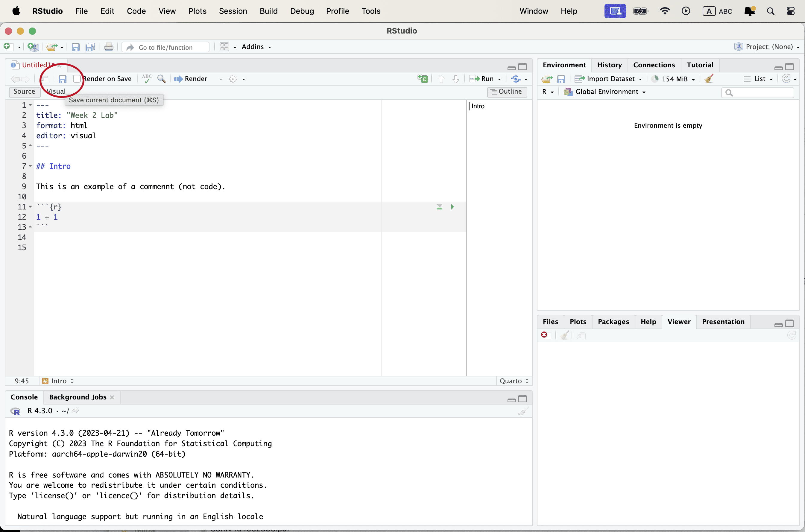Switch editor to Visual mode

[56, 92]
